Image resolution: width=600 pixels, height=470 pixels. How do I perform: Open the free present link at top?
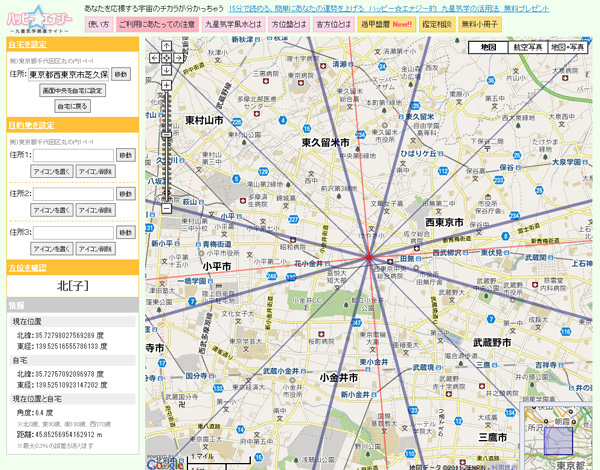pyautogui.click(x=389, y=8)
